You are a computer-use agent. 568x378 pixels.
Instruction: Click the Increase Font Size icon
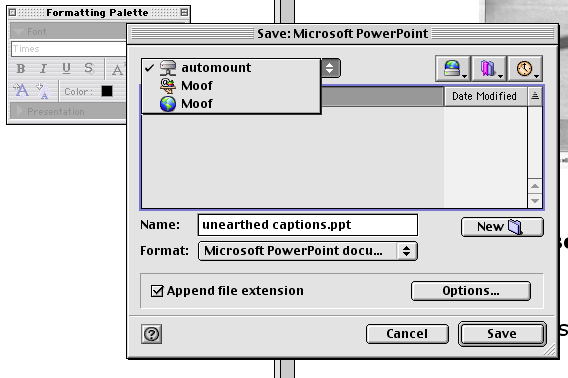(x=21, y=91)
